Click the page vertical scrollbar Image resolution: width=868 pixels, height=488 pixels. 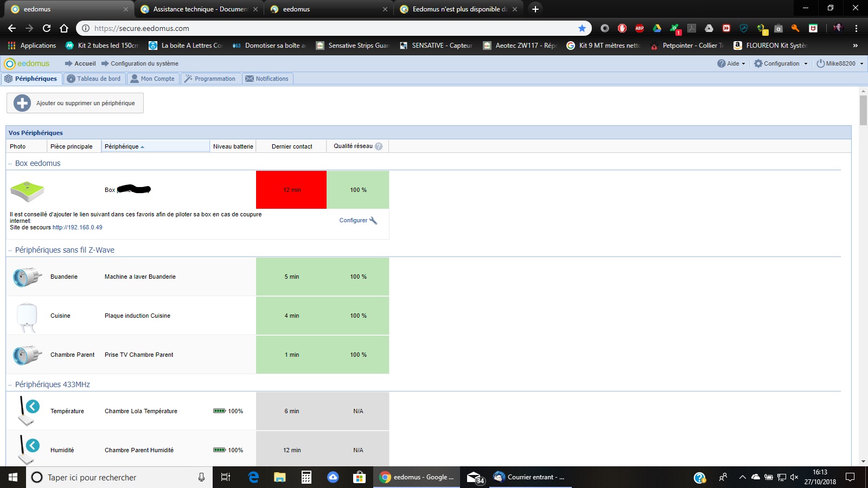click(x=863, y=110)
